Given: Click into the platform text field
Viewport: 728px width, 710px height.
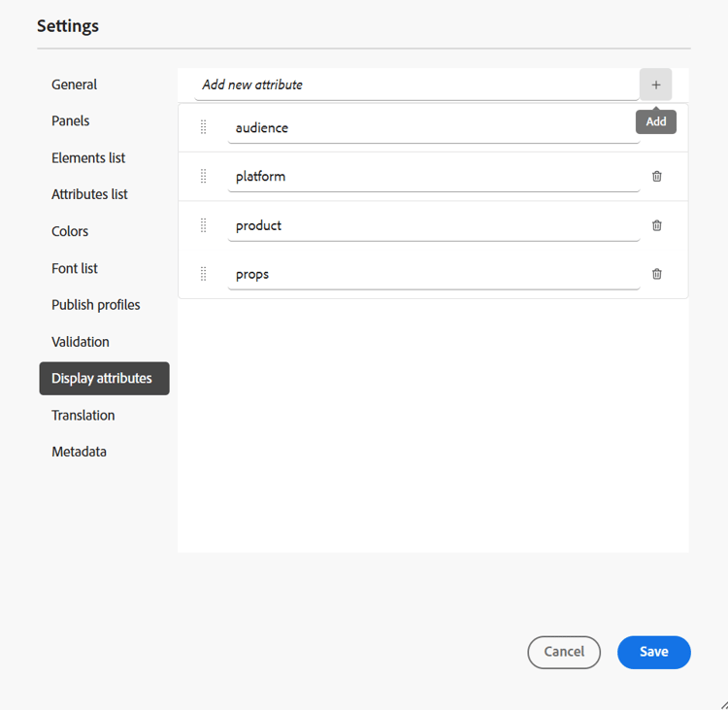Looking at the screenshot, I should (x=433, y=177).
